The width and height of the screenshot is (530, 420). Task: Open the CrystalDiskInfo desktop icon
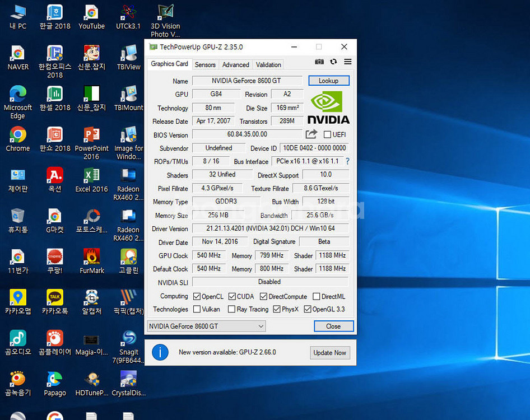[128, 384]
